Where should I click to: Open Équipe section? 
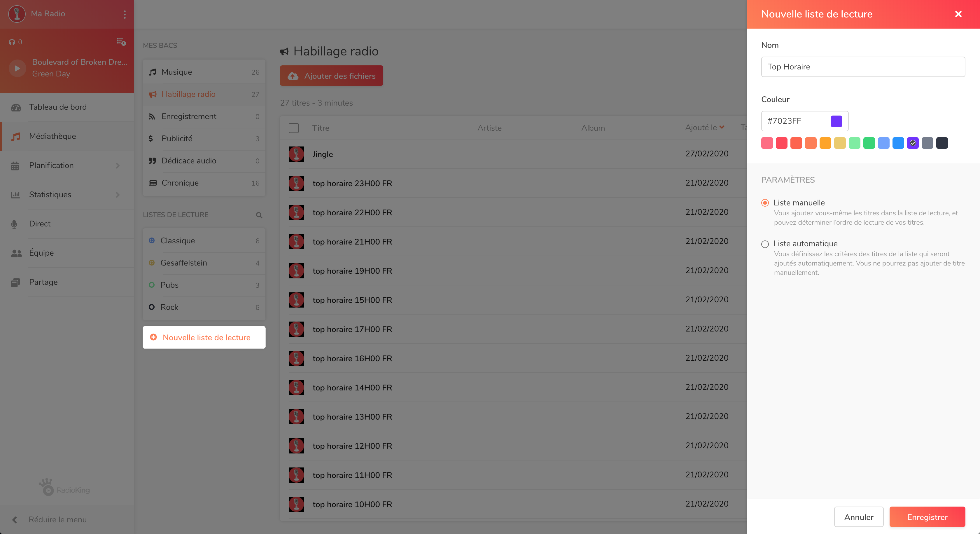click(x=67, y=253)
